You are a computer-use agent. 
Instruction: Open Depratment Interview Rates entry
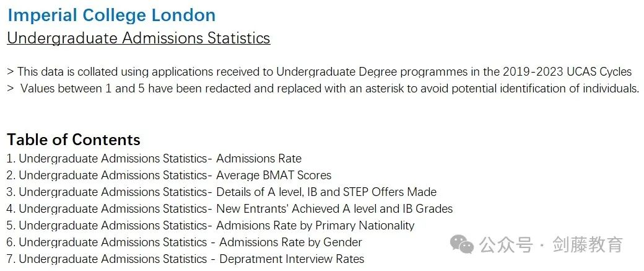pos(185,259)
